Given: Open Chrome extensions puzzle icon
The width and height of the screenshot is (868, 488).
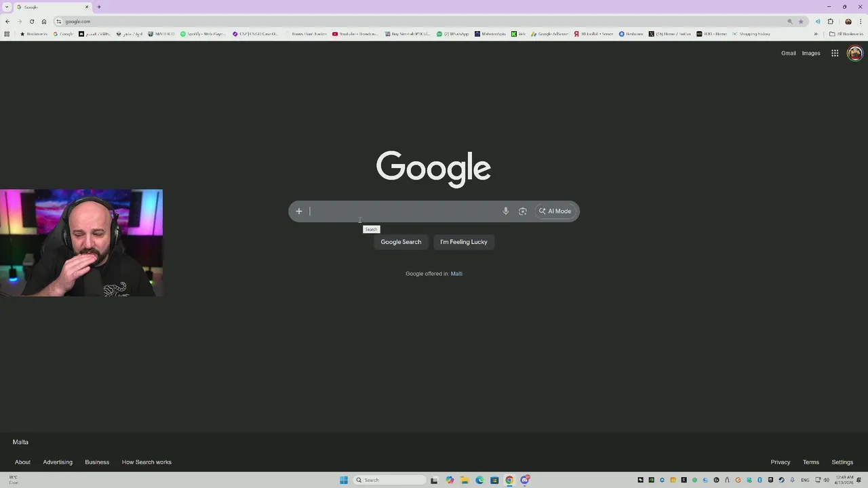Looking at the screenshot, I should [831, 21].
